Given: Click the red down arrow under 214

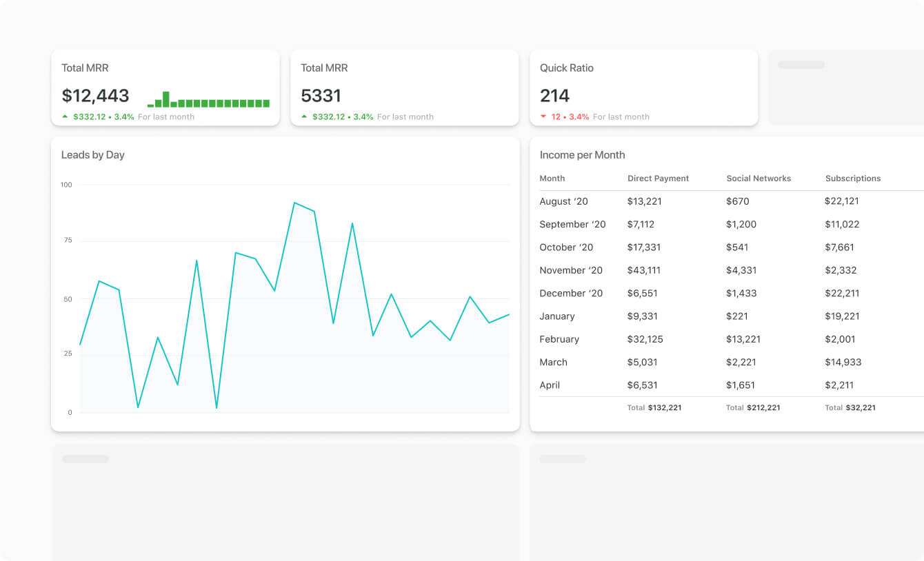Looking at the screenshot, I should tap(543, 116).
